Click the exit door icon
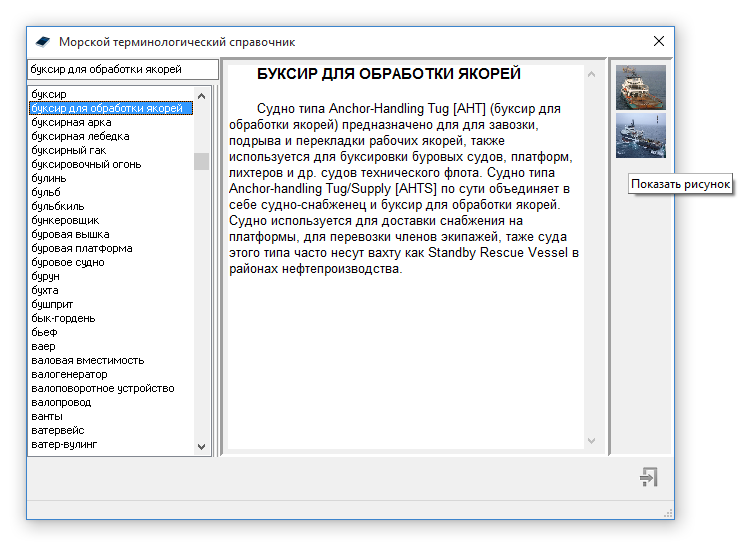 [x=648, y=477]
